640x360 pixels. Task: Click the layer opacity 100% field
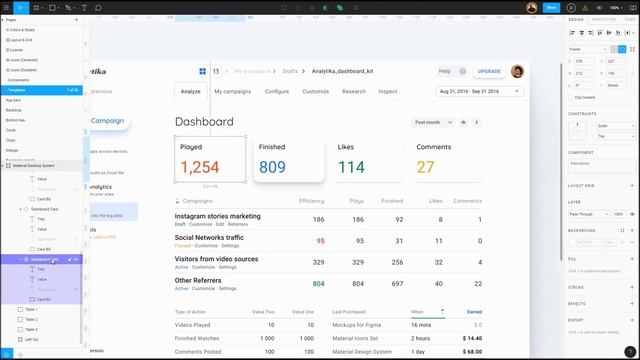618,214
